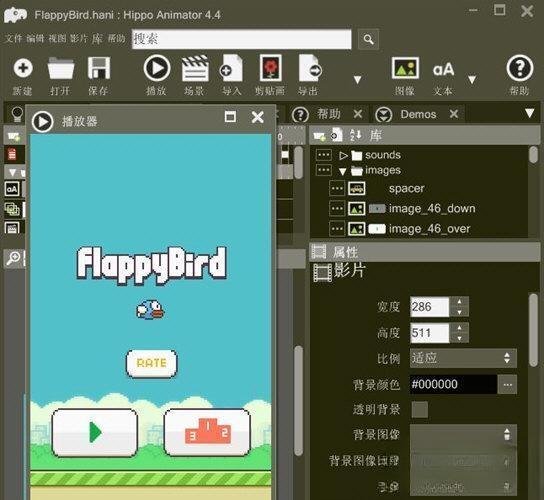This screenshot has height=500, width=544.
Task: Expand the overflow arrow next to 文本
Action: pos(472,80)
